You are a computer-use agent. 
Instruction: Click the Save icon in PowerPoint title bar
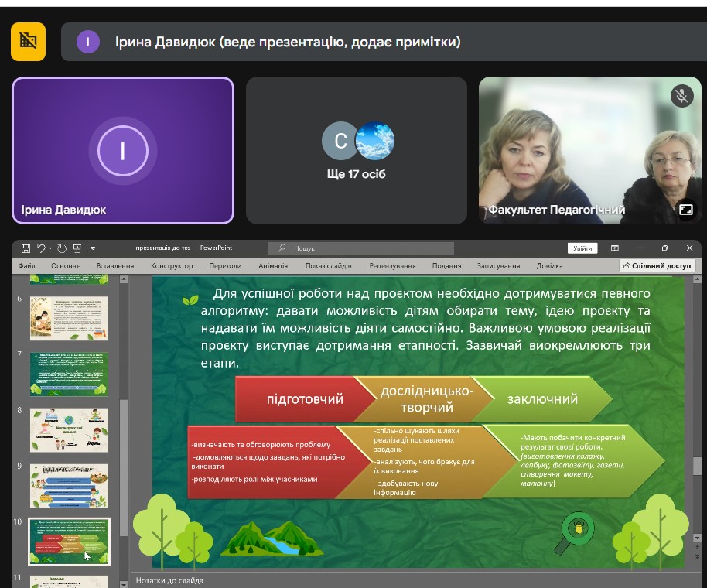26,248
